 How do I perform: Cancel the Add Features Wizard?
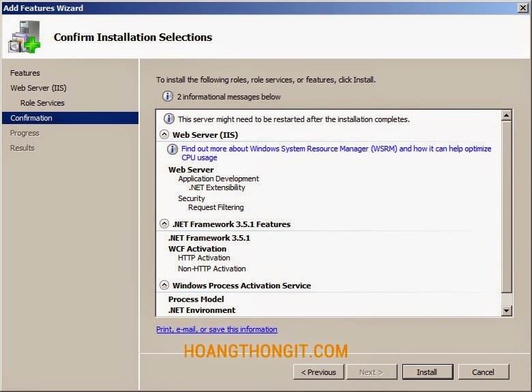click(484, 372)
